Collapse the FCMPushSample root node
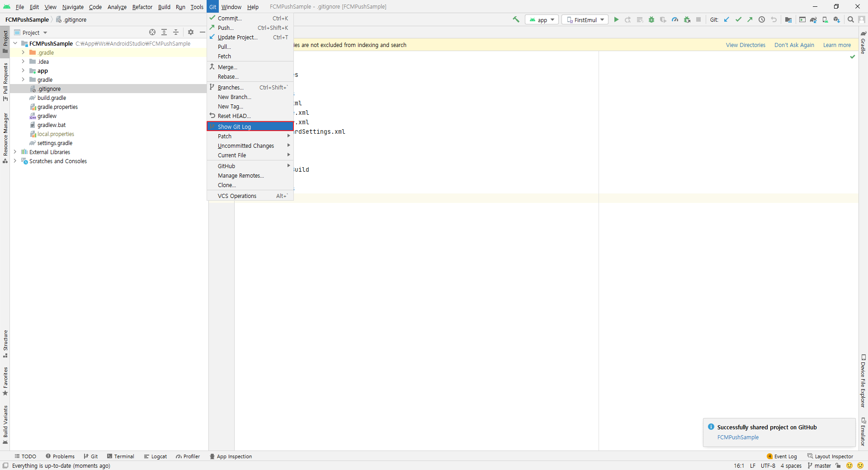The width and height of the screenshot is (868, 470). 15,43
